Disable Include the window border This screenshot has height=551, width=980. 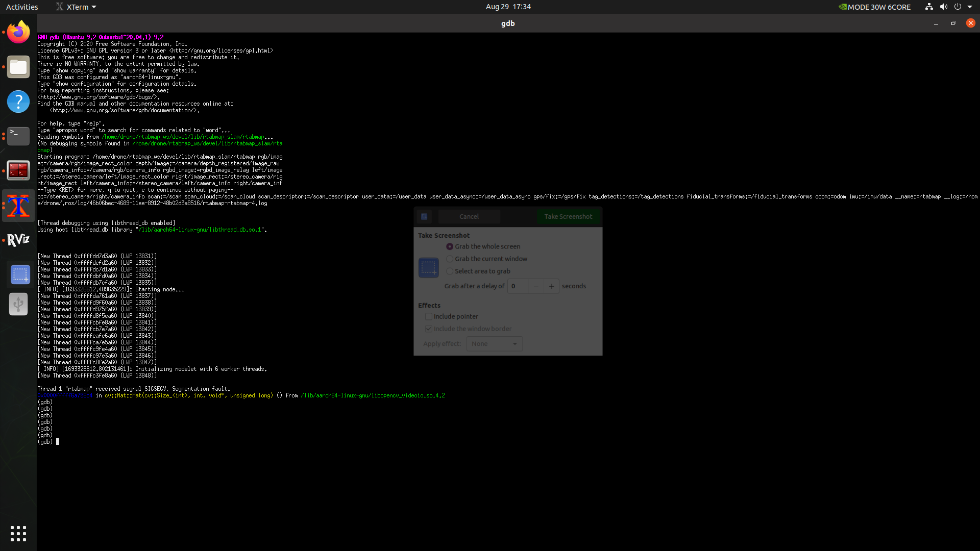point(428,329)
